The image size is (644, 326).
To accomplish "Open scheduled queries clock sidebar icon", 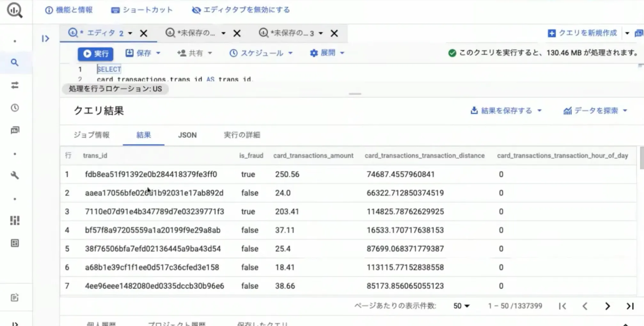I will tap(15, 108).
